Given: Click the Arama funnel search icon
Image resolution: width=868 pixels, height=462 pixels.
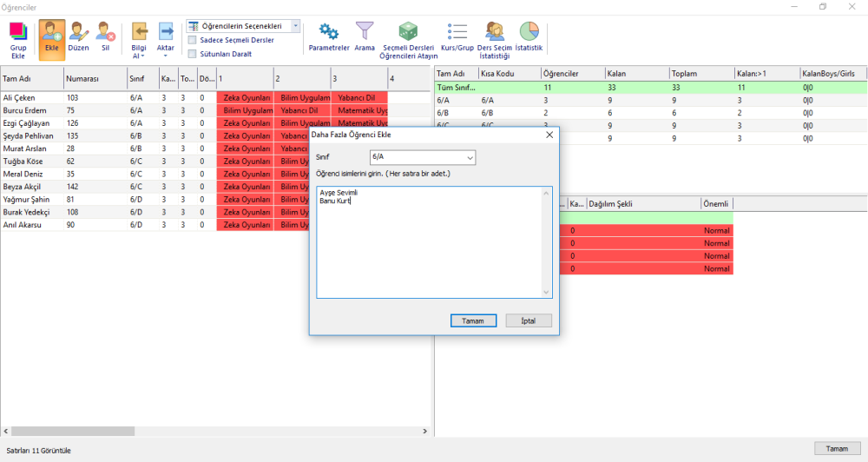Looking at the screenshot, I should coord(365,37).
